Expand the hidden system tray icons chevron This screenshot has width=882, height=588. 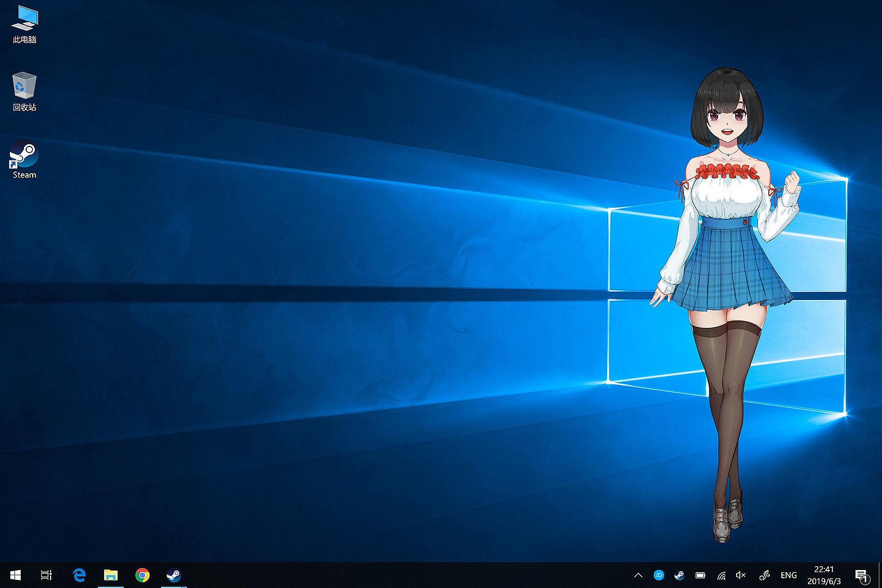[x=638, y=575]
